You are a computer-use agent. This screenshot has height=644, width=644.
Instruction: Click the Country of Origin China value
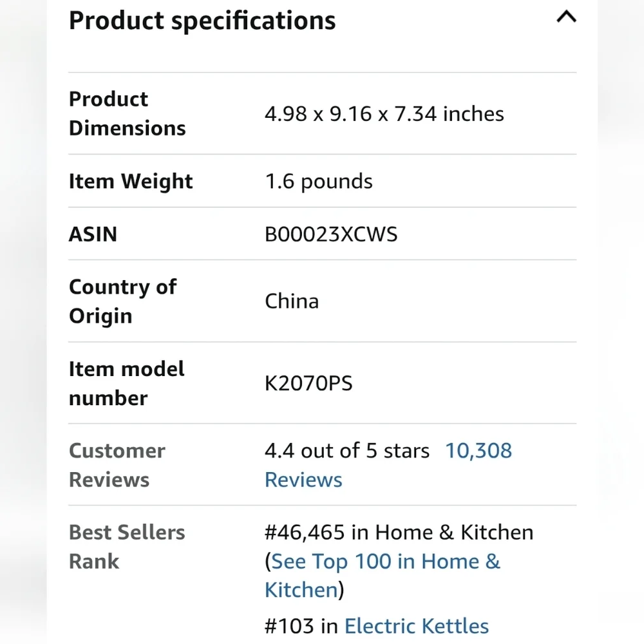(292, 301)
